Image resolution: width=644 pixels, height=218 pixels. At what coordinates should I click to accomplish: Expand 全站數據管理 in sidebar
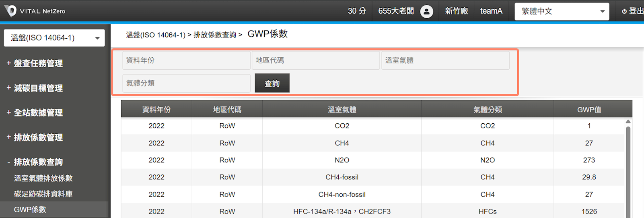[38, 112]
